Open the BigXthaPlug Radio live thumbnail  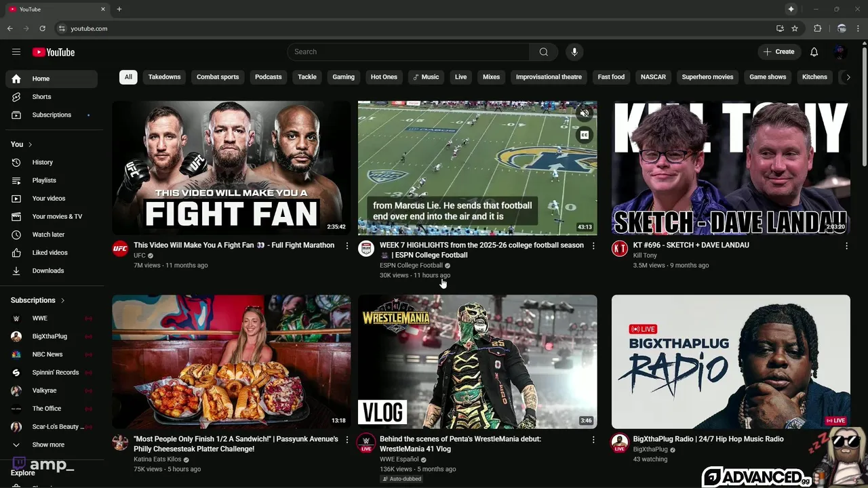[730, 362]
